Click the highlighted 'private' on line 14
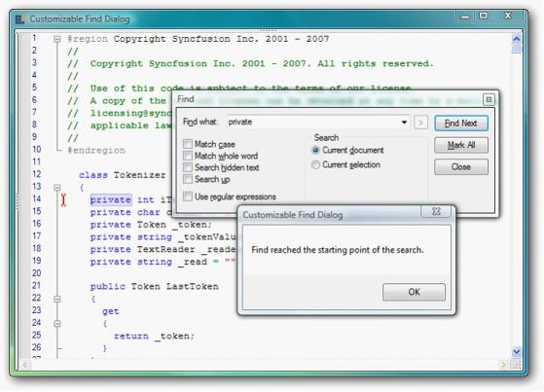 point(111,199)
